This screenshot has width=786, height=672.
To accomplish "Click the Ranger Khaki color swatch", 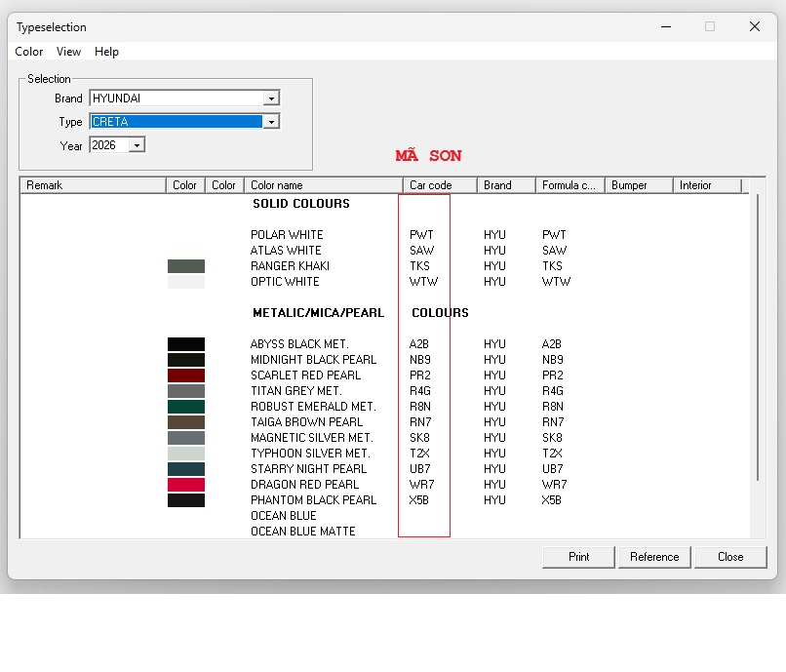I will pos(186,266).
